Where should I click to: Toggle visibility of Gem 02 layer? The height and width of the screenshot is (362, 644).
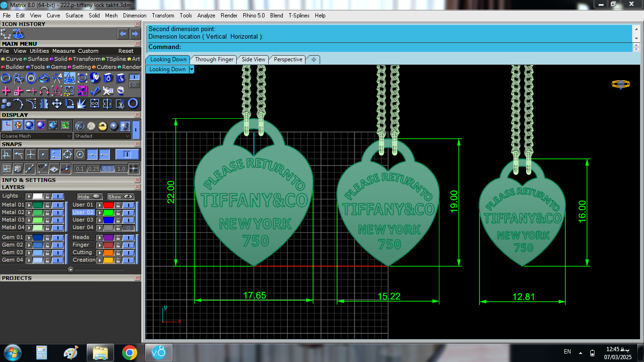58,245
